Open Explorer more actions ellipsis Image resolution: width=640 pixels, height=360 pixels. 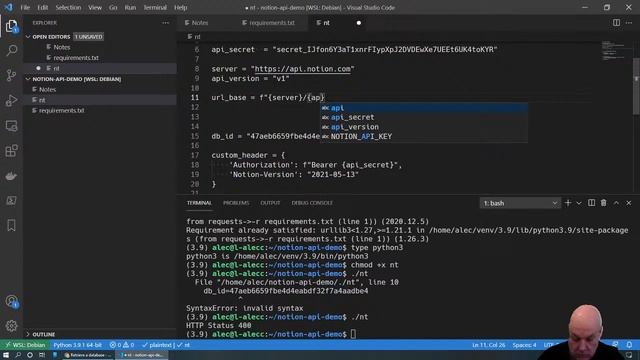[x=165, y=23]
